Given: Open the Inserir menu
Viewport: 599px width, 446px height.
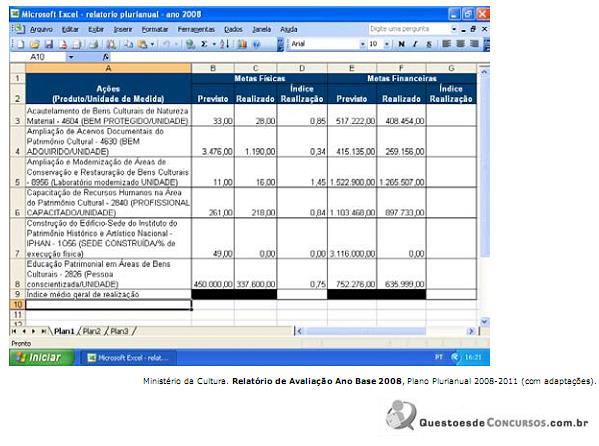Looking at the screenshot, I should pos(123,29).
